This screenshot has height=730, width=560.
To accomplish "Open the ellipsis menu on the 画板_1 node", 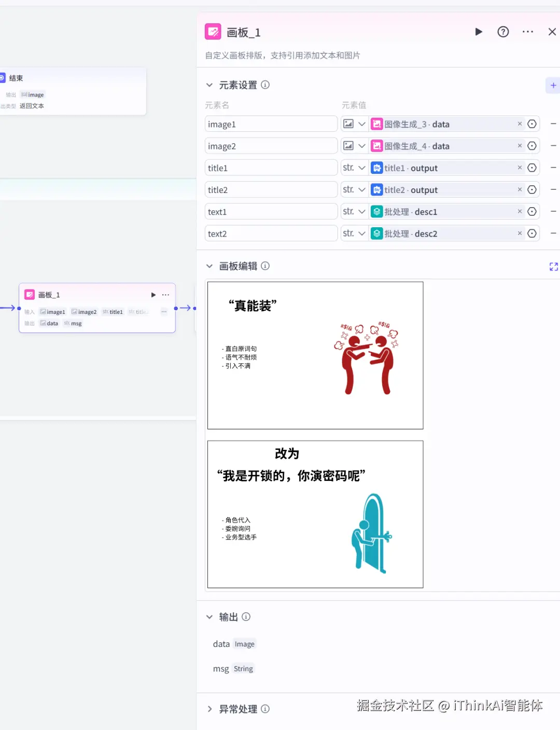I will pos(165,294).
